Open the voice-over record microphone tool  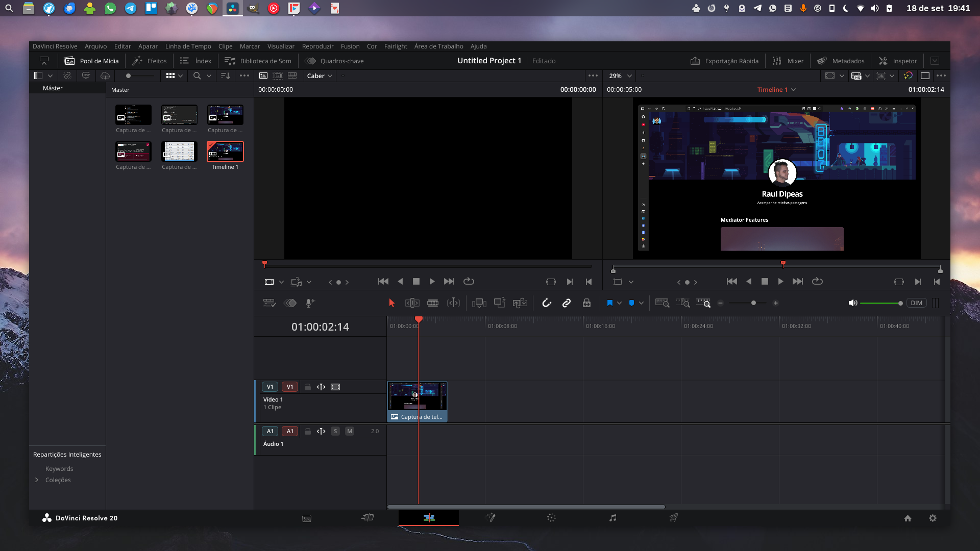click(x=310, y=303)
